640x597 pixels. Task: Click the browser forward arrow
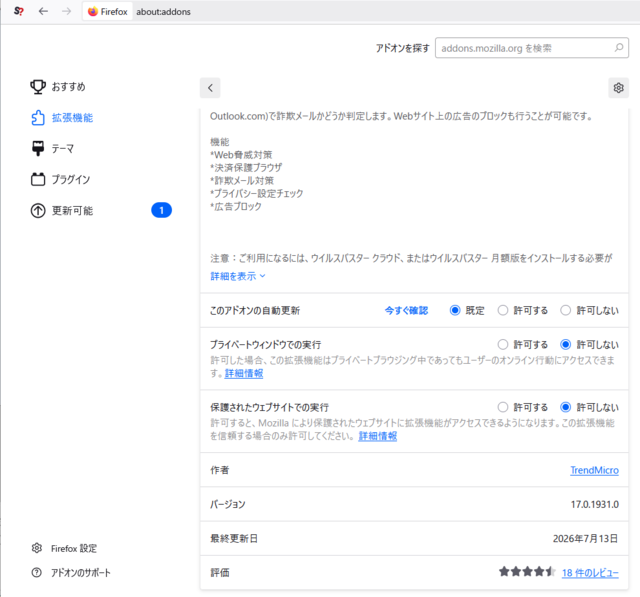coord(66,11)
